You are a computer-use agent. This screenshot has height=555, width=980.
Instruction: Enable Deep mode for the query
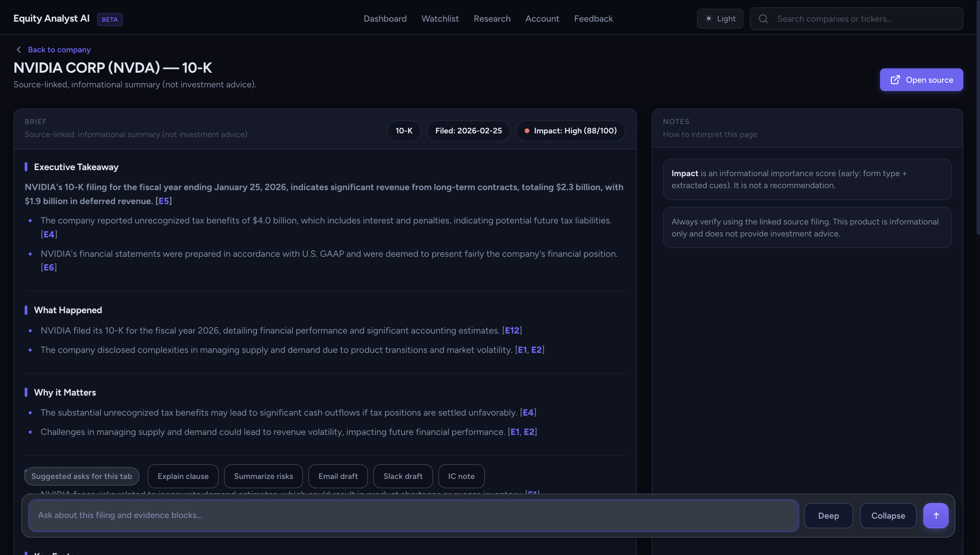(x=828, y=515)
